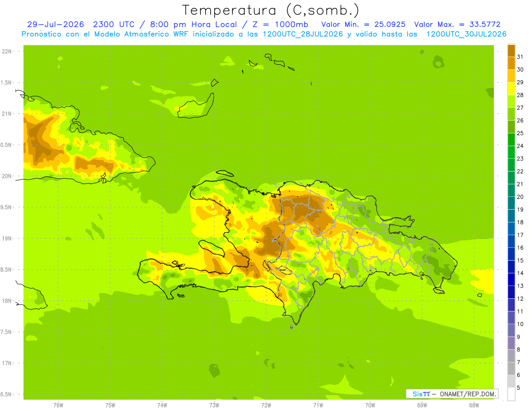Select valid-until time "1200UTC_30JUL2026" text

[x=466, y=34]
